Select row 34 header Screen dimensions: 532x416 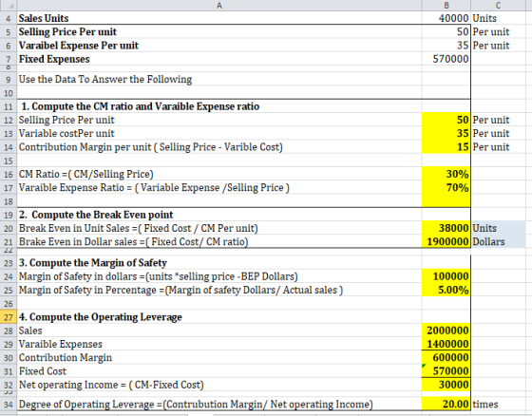pos(9,405)
